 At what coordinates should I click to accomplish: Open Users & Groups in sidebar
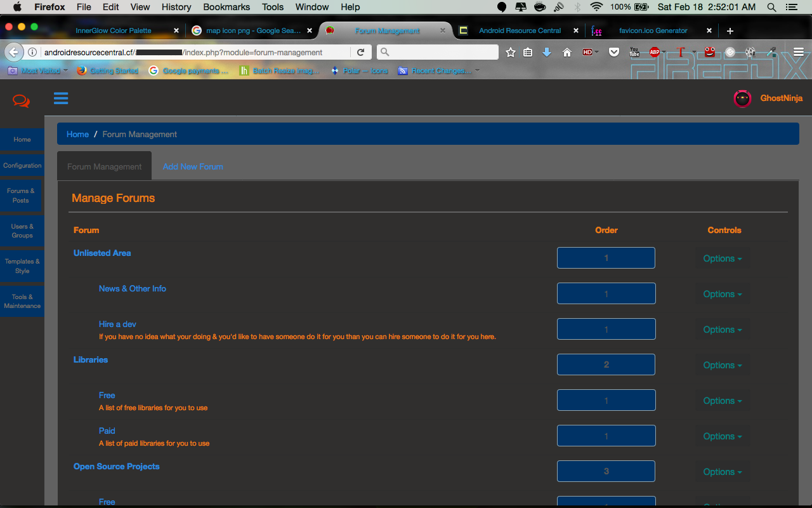pos(22,231)
